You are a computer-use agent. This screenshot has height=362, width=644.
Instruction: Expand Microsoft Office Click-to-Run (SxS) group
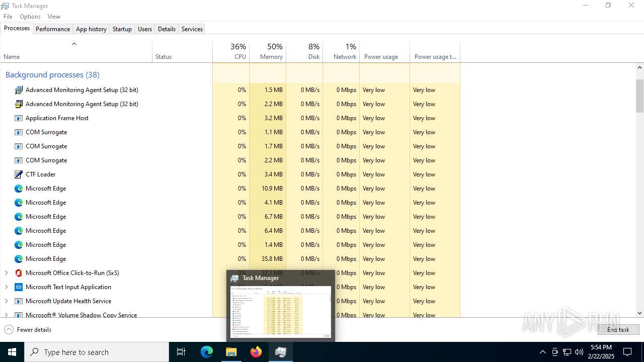click(6, 273)
